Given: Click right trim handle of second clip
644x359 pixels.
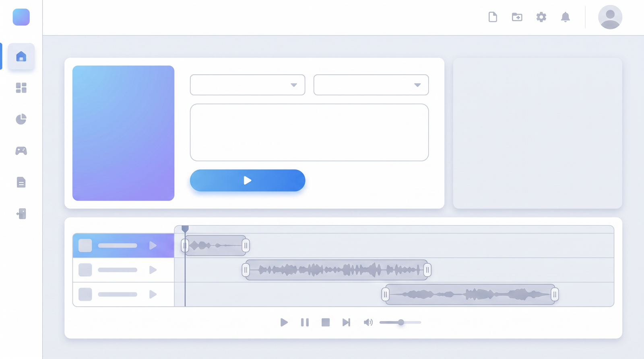Looking at the screenshot, I should tap(427, 270).
